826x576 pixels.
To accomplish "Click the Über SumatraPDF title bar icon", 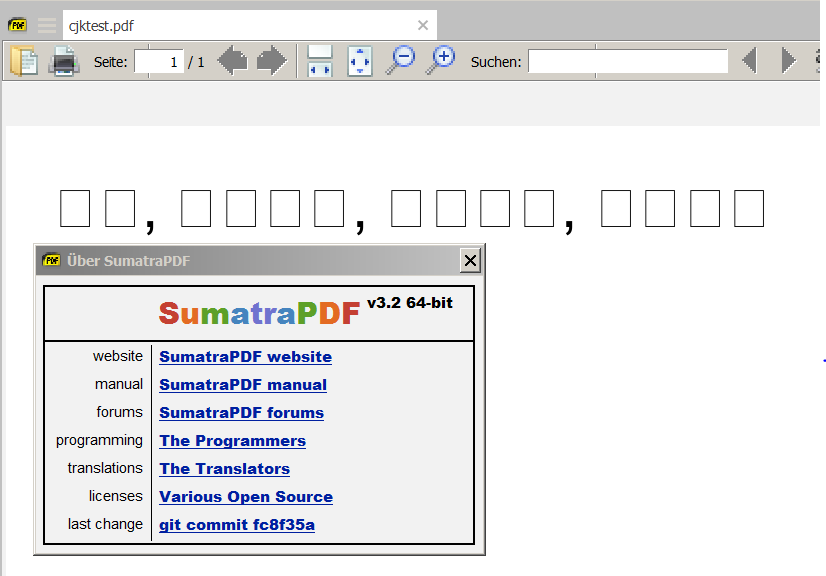I will 51,260.
